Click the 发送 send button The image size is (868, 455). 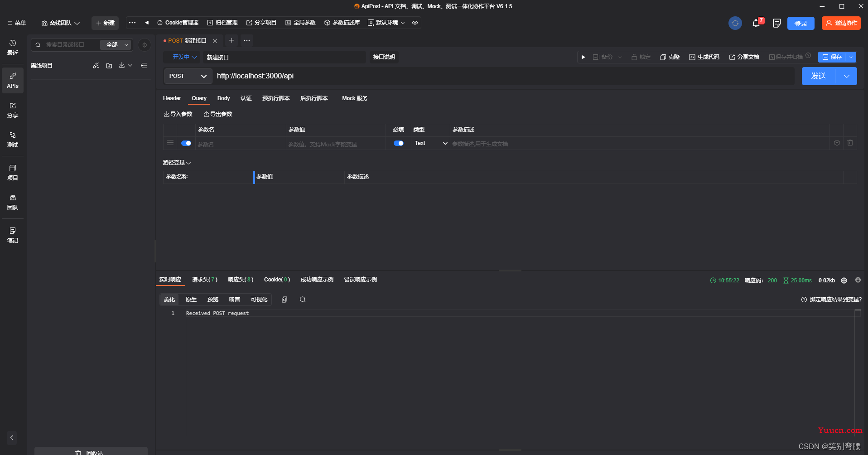(x=819, y=76)
